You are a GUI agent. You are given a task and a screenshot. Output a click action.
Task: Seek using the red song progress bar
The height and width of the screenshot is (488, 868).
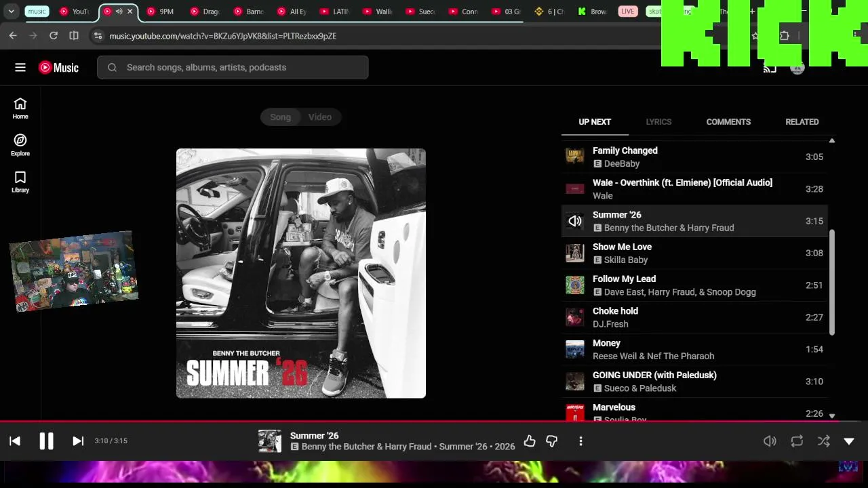(434, 421)
